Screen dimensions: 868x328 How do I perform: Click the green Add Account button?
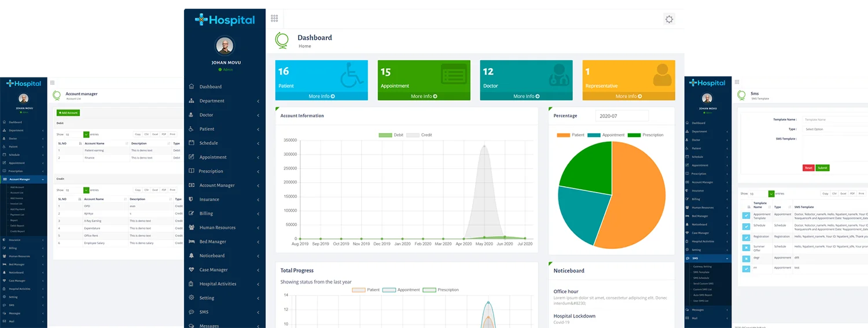click(x=68, y=113)
